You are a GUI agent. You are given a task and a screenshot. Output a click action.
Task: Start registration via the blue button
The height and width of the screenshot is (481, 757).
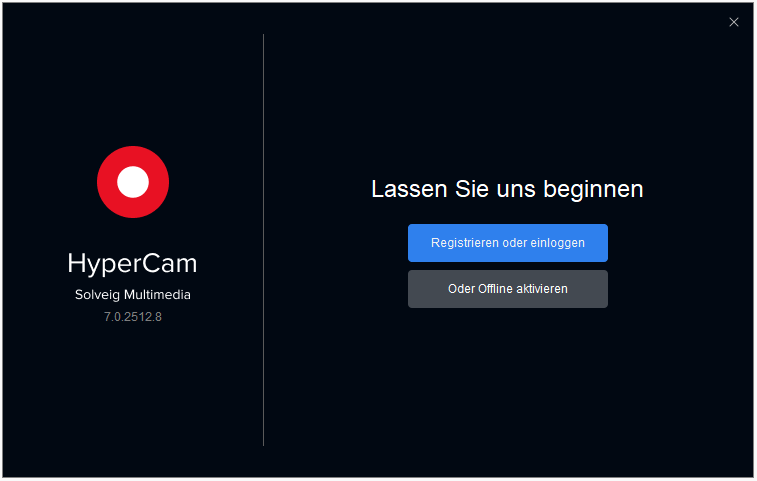[507, 243]
